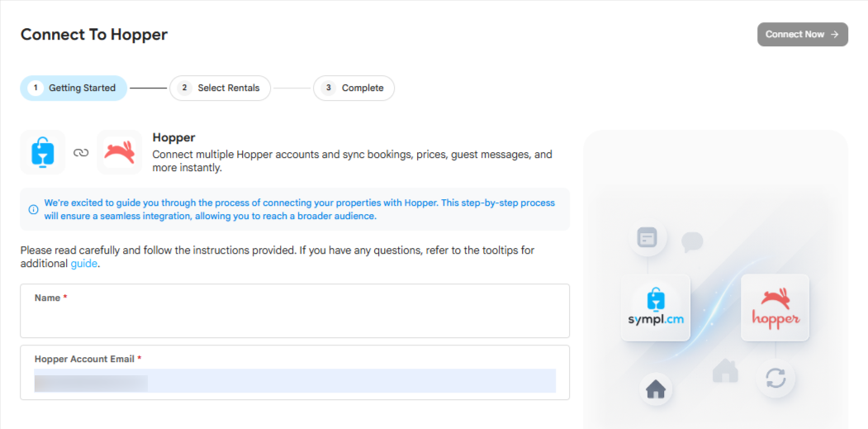Click the faded house icon in illustration
Image resolution: width=868 pixels, height=429 pixels.
pos(725,370)
